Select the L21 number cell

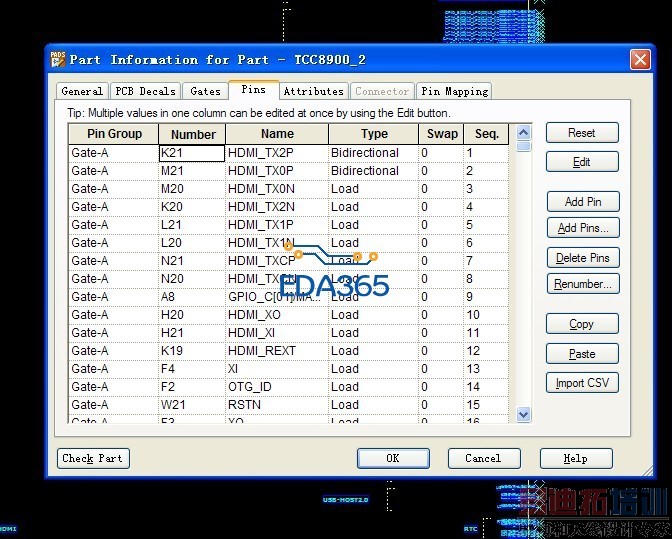click(192, 225)
